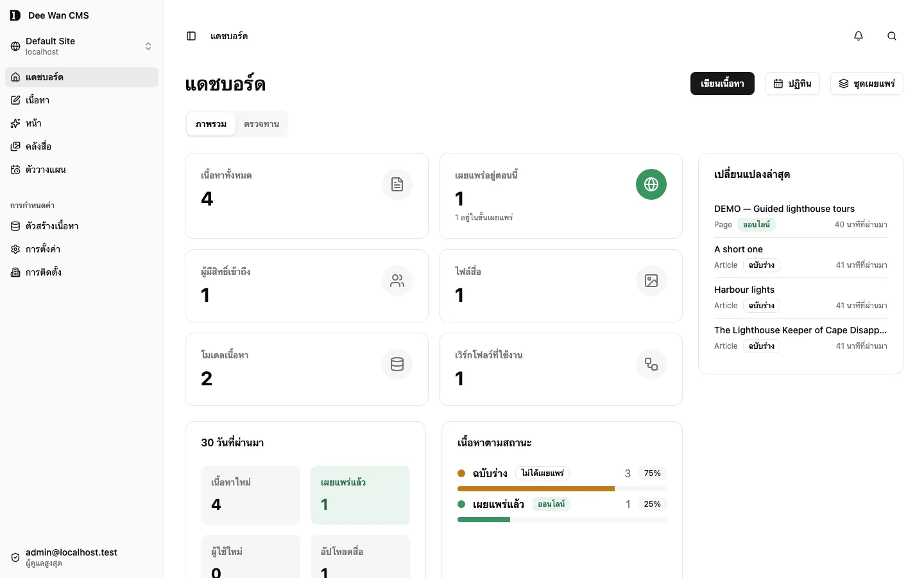The image size is (924, 578).
Task: Click the แดชบอร์ด breadcrumb in top bar
Action: [229, 36]
